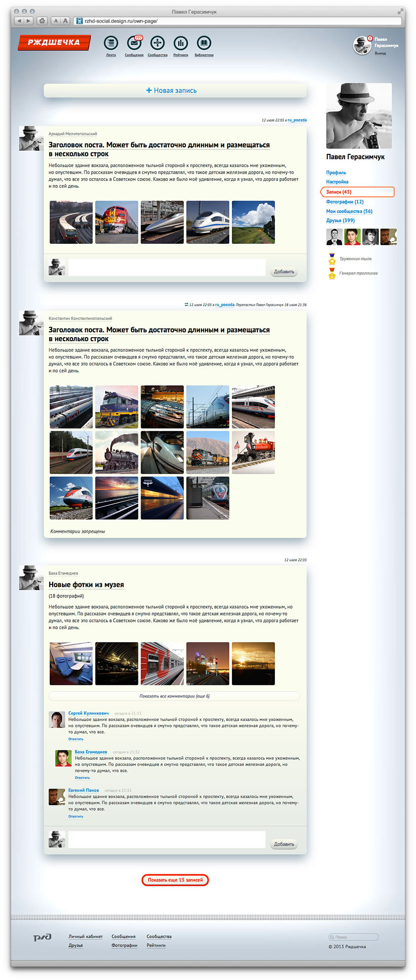This screenshot has height=980, width=416.
Task: Click the RZD logo in footer
Action: 43,937
